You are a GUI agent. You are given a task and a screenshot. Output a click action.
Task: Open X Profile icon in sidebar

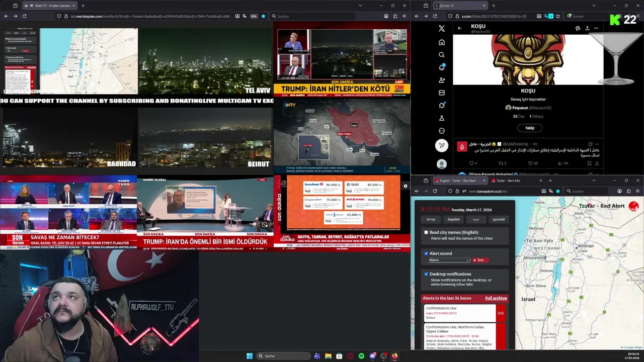(x=442, y=118)
